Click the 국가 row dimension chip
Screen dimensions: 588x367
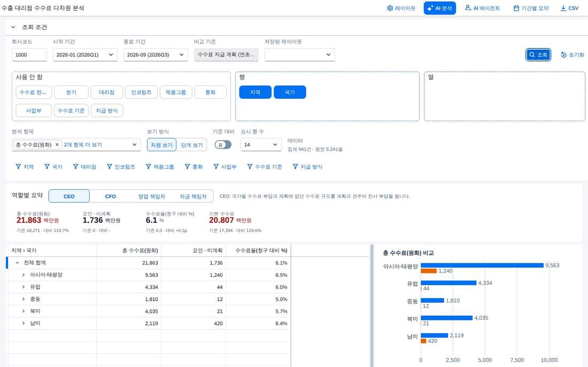290,92
